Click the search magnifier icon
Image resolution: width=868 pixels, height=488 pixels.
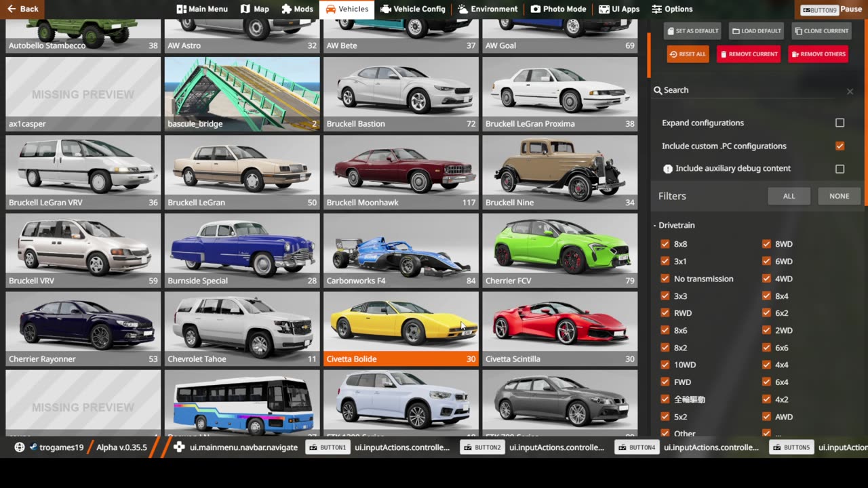[x=658, y=90]
